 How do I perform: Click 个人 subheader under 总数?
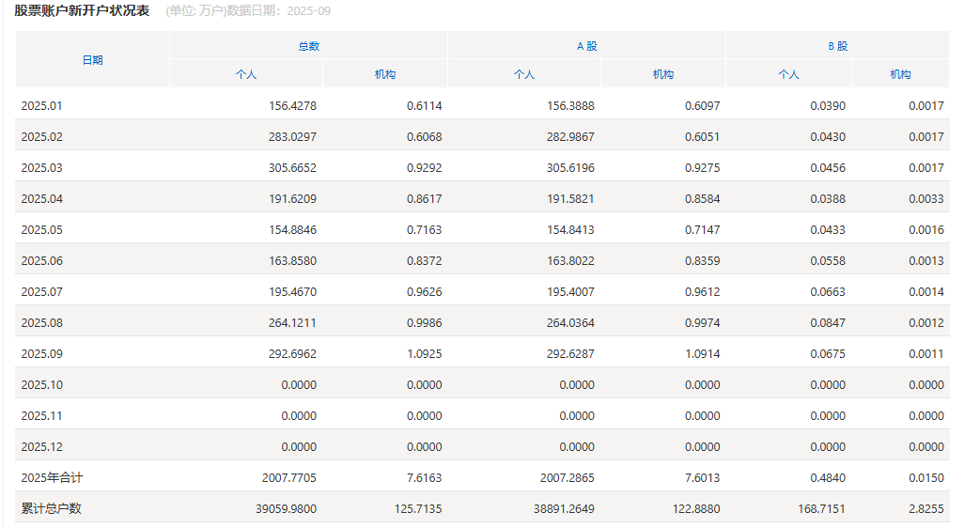[246, 74]
